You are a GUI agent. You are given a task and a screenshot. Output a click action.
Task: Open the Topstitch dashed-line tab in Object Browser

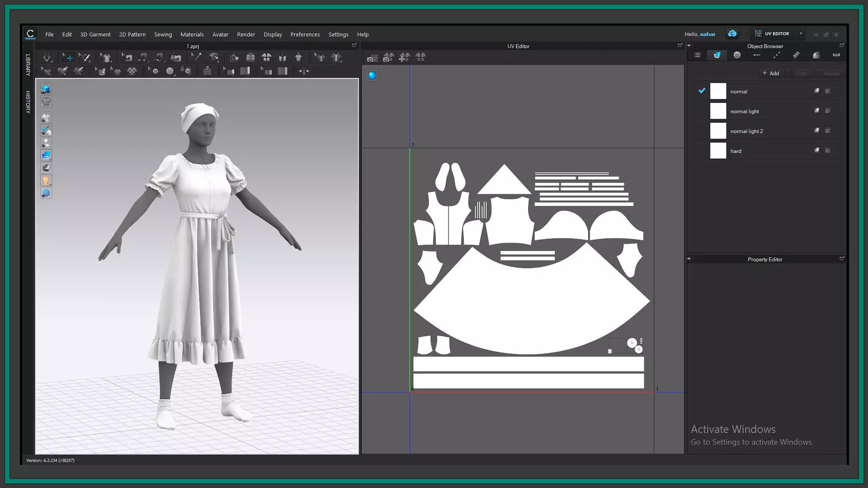point(777,55)
